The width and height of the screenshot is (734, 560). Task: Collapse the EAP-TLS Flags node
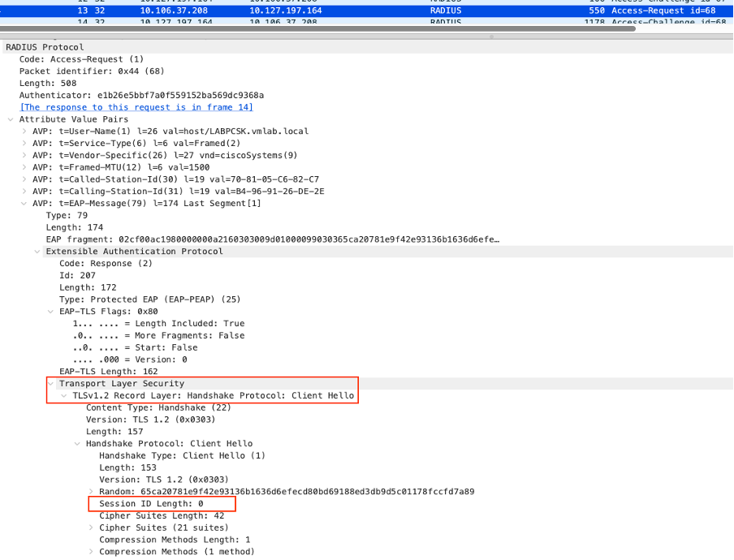tap(50, 312)
